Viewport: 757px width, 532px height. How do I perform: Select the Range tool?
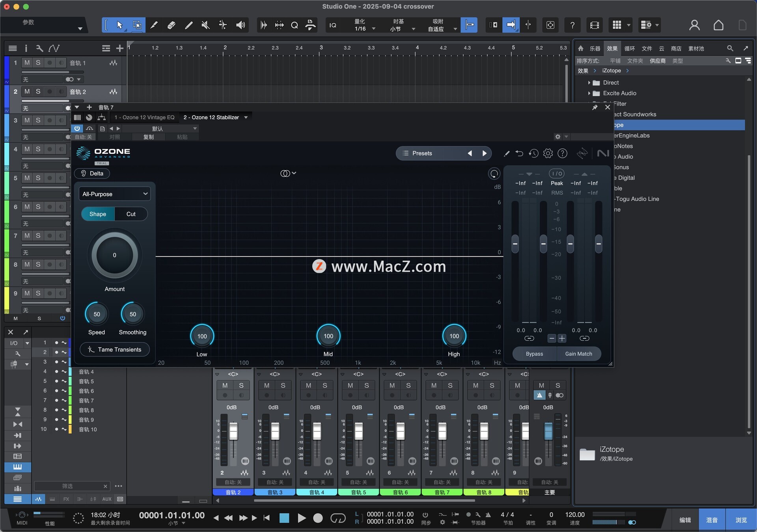137,25
